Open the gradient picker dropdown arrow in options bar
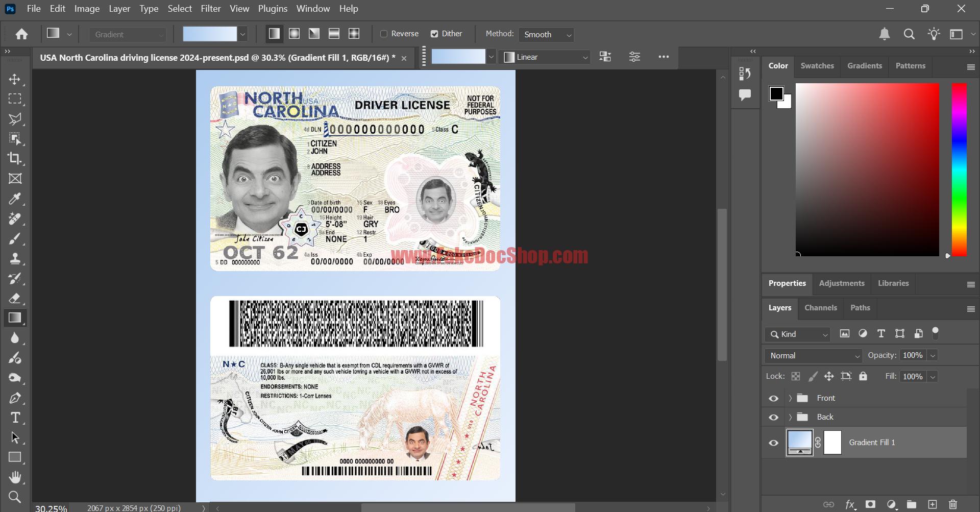The width and height of the screenshot is (980, 512). coord(243,34)
